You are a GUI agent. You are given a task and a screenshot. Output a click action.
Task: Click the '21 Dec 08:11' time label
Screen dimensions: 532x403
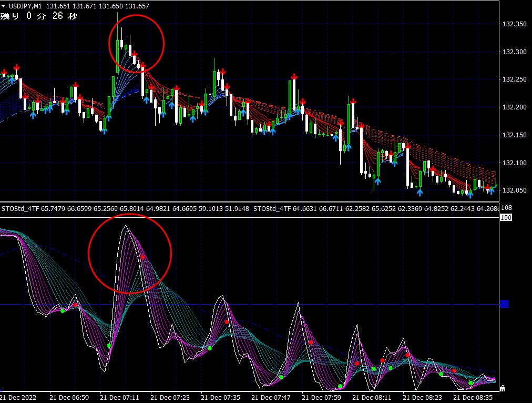point(372,398)
